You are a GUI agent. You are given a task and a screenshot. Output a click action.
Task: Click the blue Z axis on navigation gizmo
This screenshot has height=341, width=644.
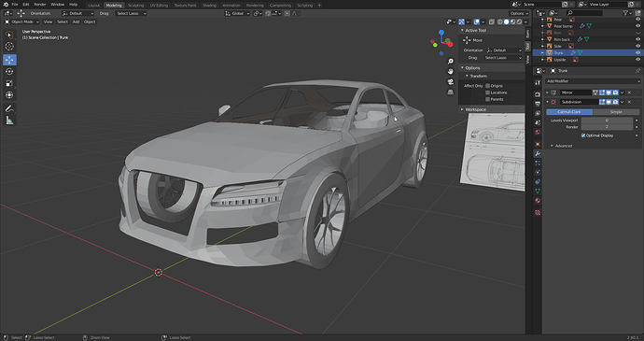coord(441,32)
